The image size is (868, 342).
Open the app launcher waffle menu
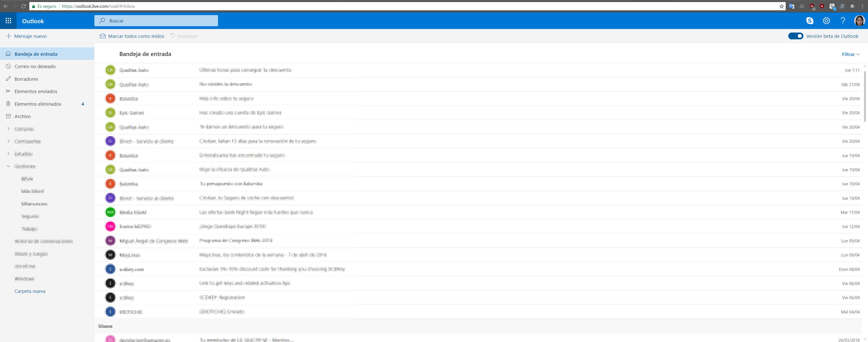tap(8, 21)
